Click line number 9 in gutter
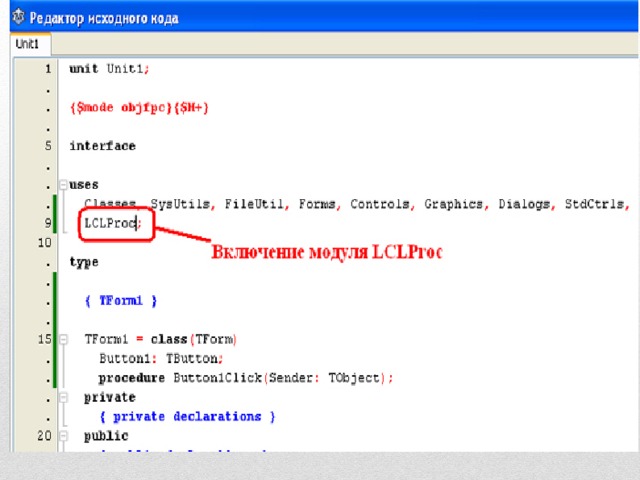Screen dimensions: 640x480 pos(48,223)
